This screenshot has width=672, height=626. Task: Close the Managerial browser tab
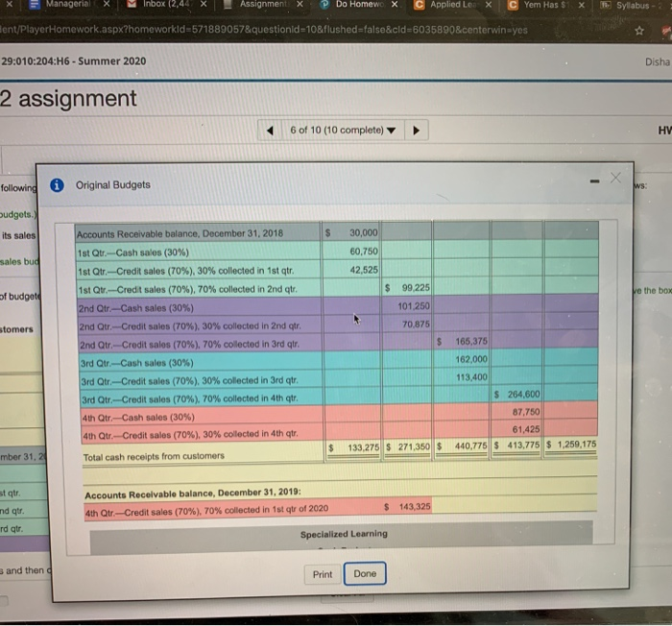pos(107,4)
